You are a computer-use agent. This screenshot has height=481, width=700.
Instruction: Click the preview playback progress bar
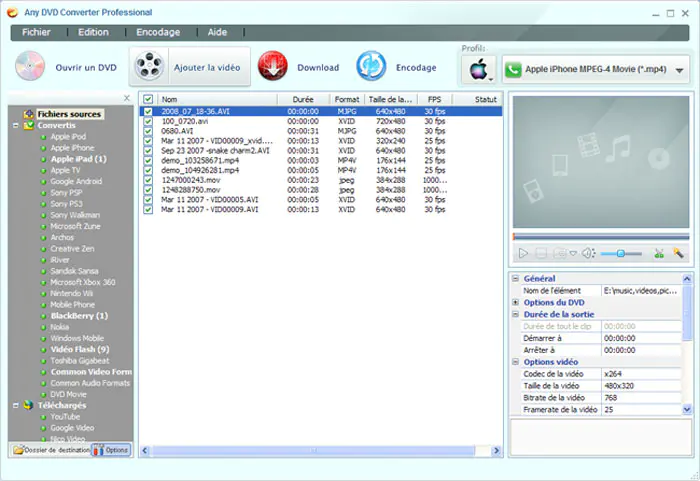pyautogui.click(x=601, y=237)
